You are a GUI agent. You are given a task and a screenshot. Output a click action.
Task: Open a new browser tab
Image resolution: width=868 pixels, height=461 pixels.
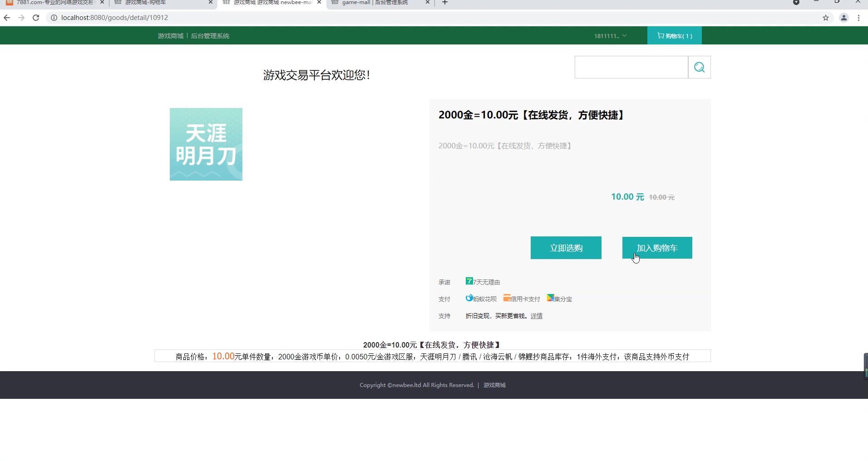[x=445, y=3]
